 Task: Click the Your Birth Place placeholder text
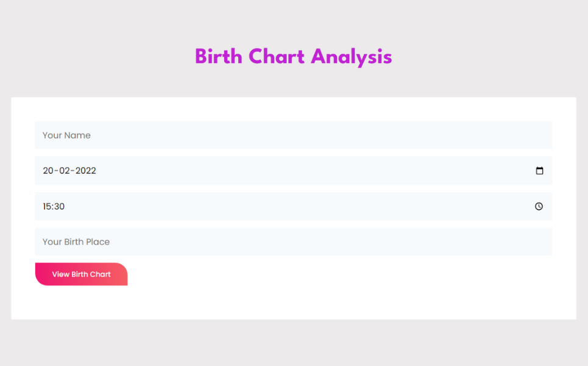click(x=76, y=242)
